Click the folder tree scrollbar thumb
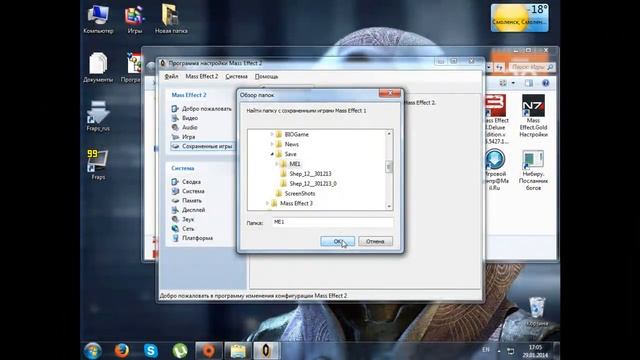 389,166
